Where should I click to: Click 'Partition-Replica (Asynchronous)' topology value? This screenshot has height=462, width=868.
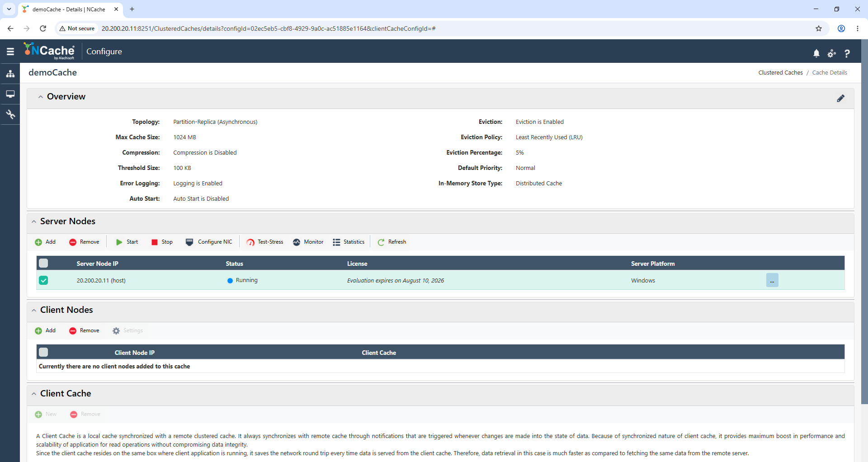click(x=215, y=122)
